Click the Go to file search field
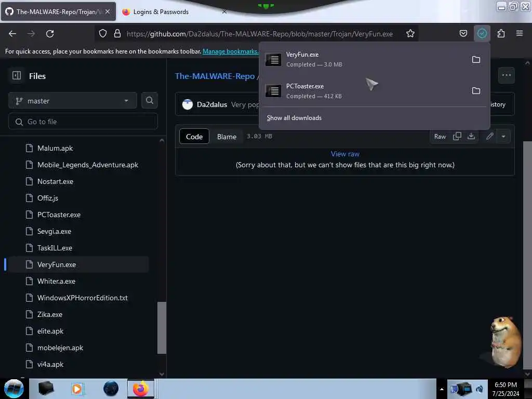532x399 pixels. coord(83,122)
